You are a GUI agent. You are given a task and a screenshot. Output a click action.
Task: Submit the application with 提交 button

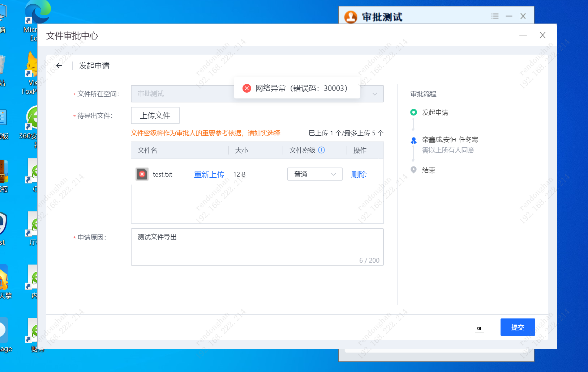(518, 327)
